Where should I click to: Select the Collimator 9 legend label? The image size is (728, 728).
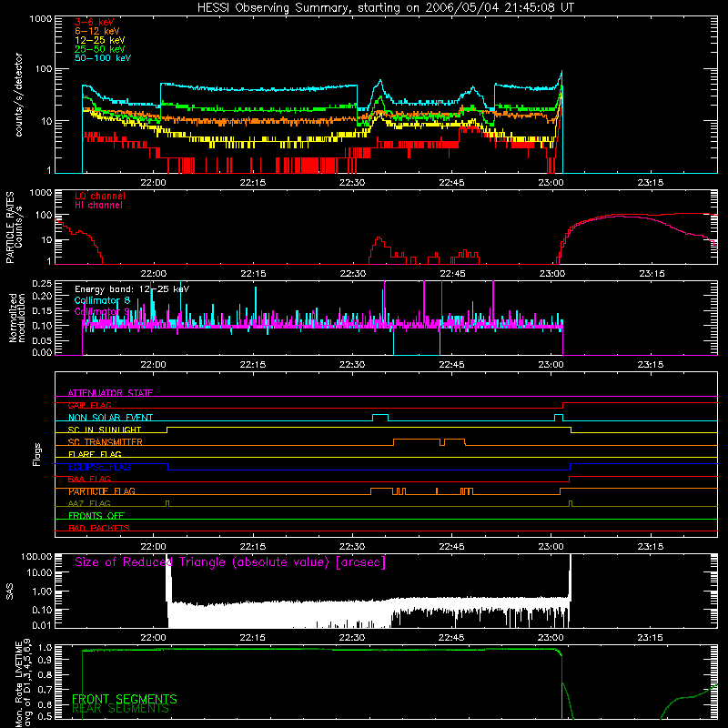pos(102,311)
